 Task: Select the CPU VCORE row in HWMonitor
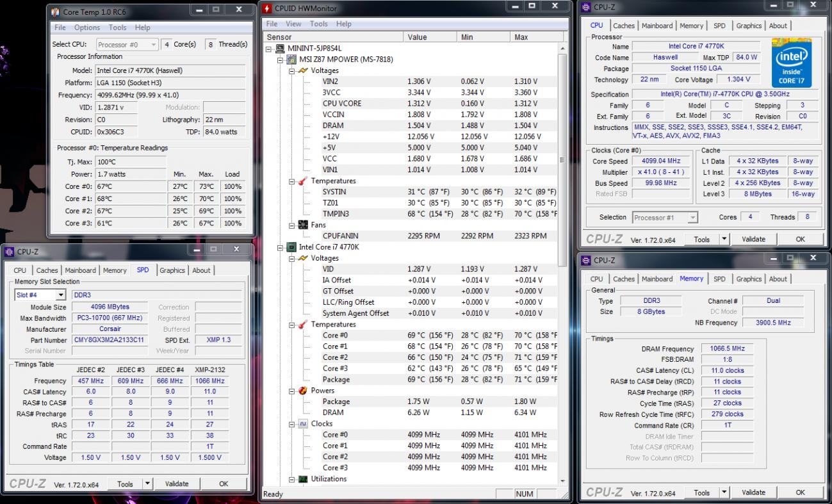411,104
